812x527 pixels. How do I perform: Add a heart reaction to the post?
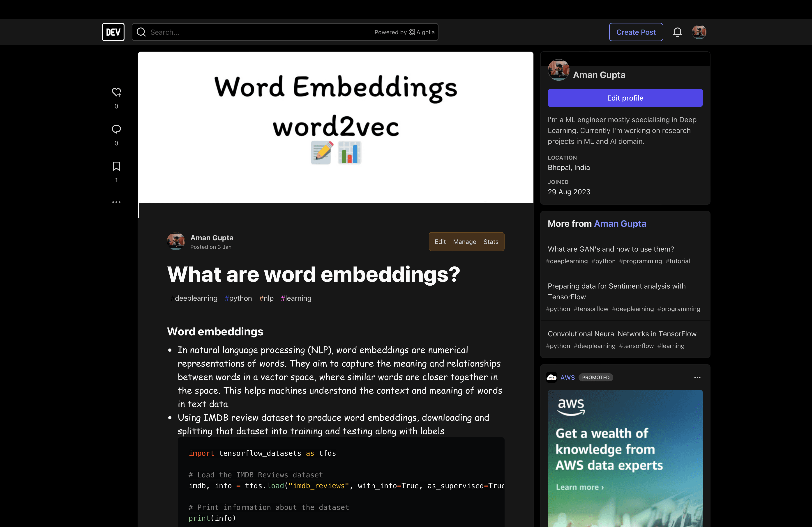click(x=116, y=92)
